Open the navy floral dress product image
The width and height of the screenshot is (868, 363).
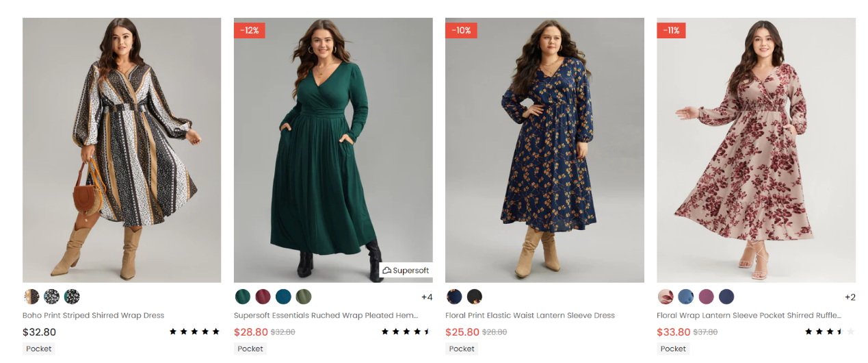[544, 150]
